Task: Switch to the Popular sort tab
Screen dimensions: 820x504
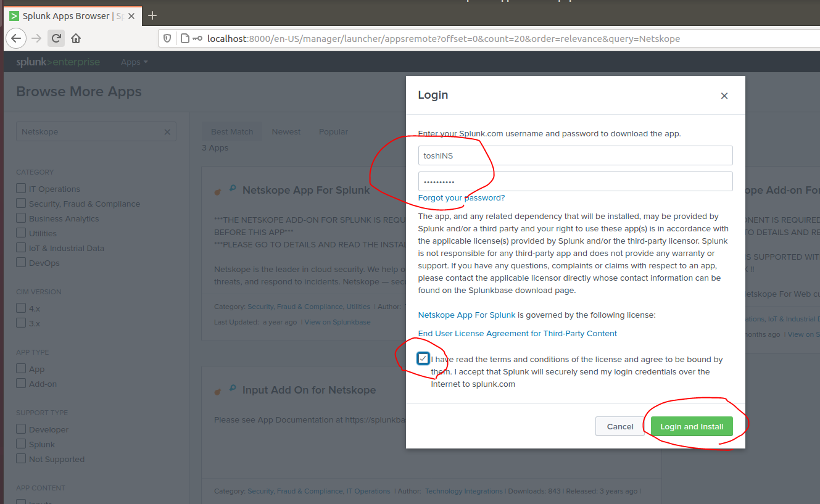Action: 333,131
